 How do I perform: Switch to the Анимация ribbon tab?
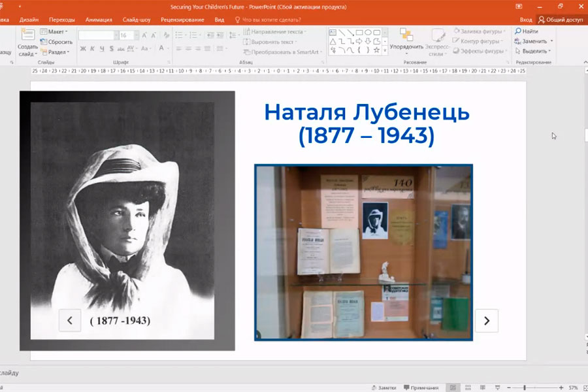[99, 20]
